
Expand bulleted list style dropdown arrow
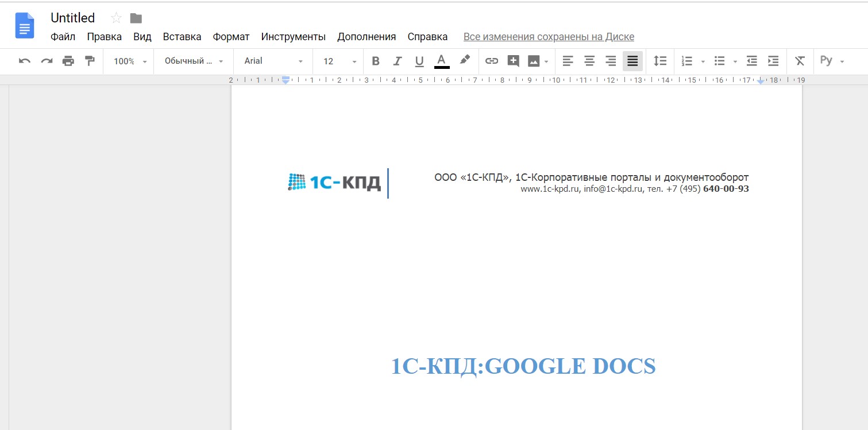pos(735,61)
